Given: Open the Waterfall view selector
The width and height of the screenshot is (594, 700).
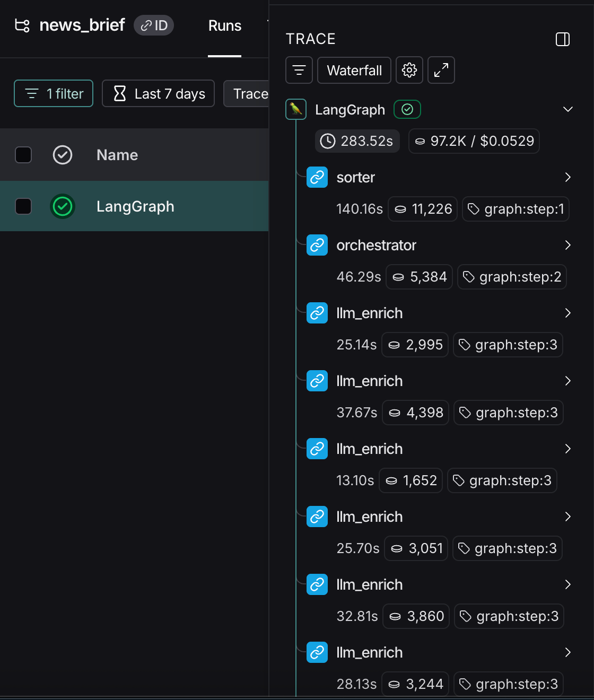Looking at the screenshot, I should 354,70.
